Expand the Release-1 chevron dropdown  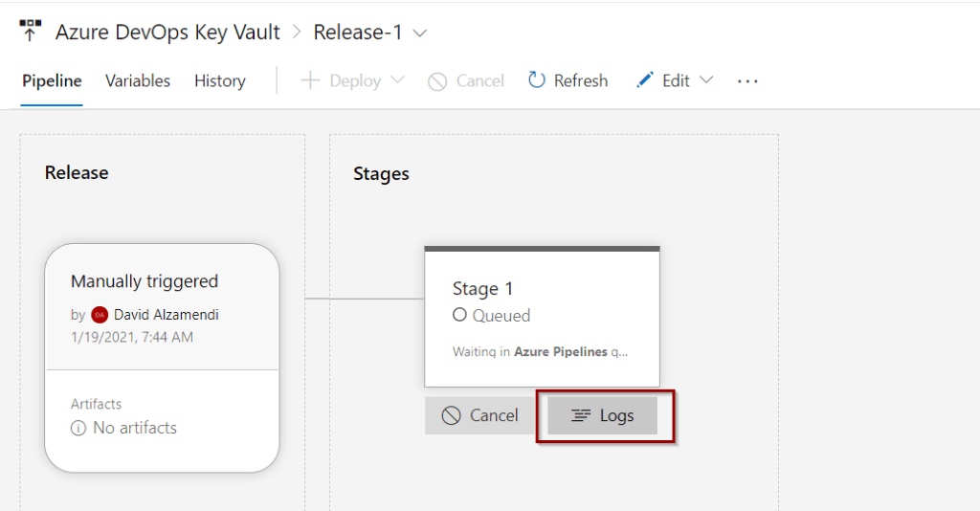coord(420,33)
